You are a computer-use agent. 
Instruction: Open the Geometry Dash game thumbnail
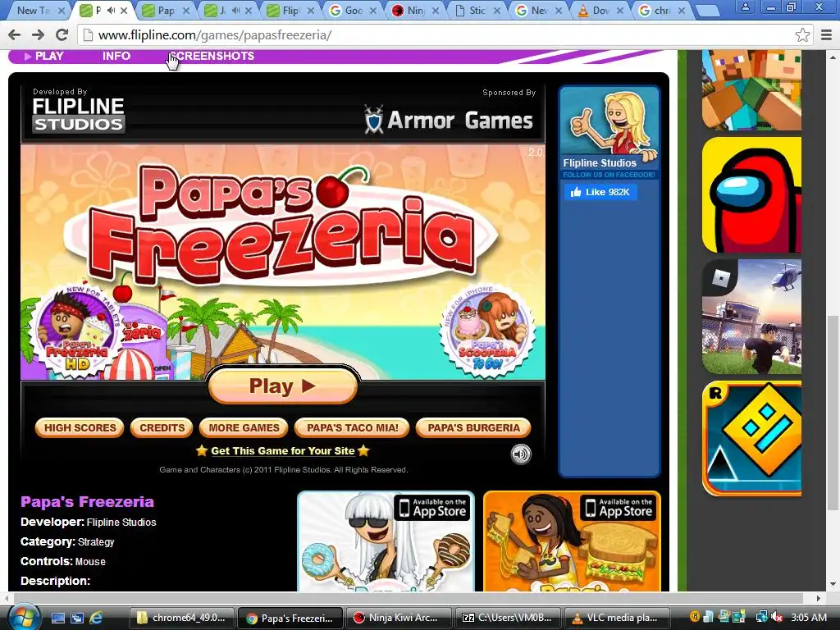tap(751, 439)
